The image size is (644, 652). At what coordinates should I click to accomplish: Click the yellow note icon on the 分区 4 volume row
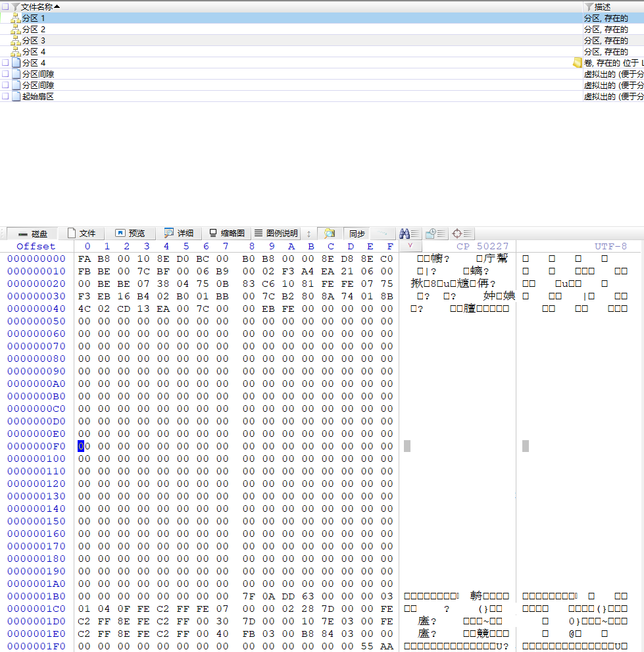coord(577,63)
